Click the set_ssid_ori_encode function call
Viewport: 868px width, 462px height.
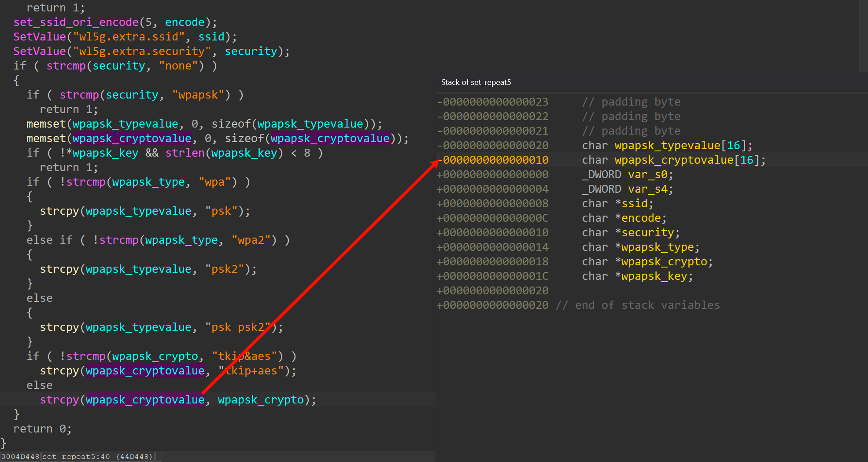tap(76, 22)
